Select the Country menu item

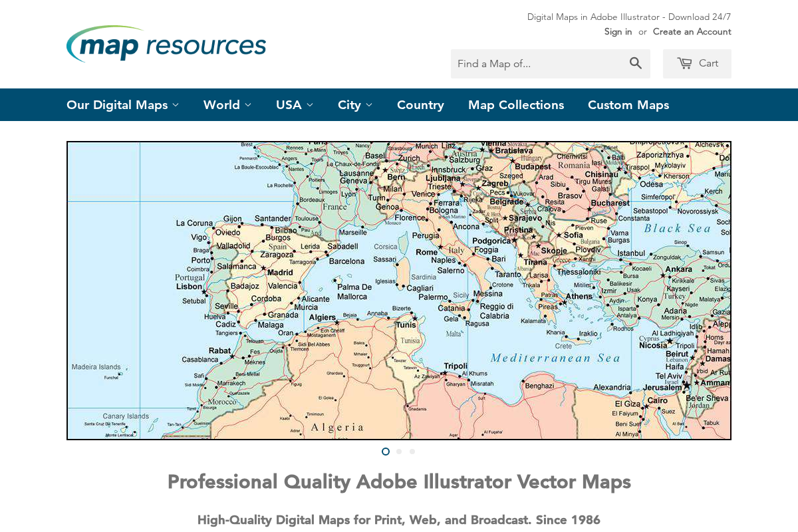[420, 104]
